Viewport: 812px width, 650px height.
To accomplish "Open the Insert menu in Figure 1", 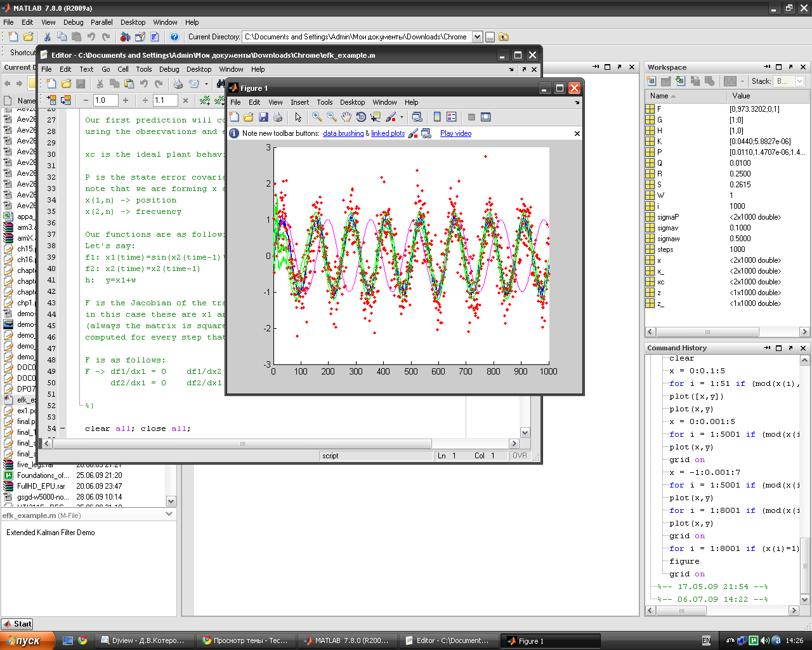I will (x=299, y=102).
